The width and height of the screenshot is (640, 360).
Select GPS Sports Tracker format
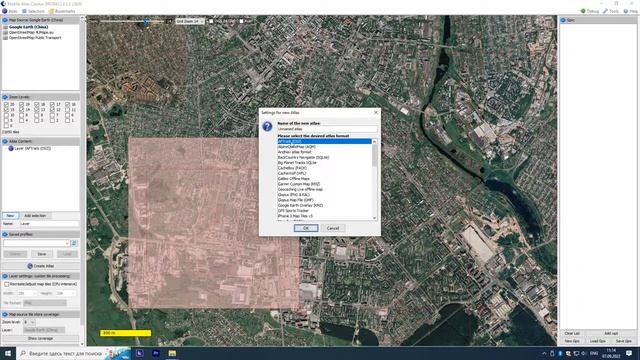point(324,211)
